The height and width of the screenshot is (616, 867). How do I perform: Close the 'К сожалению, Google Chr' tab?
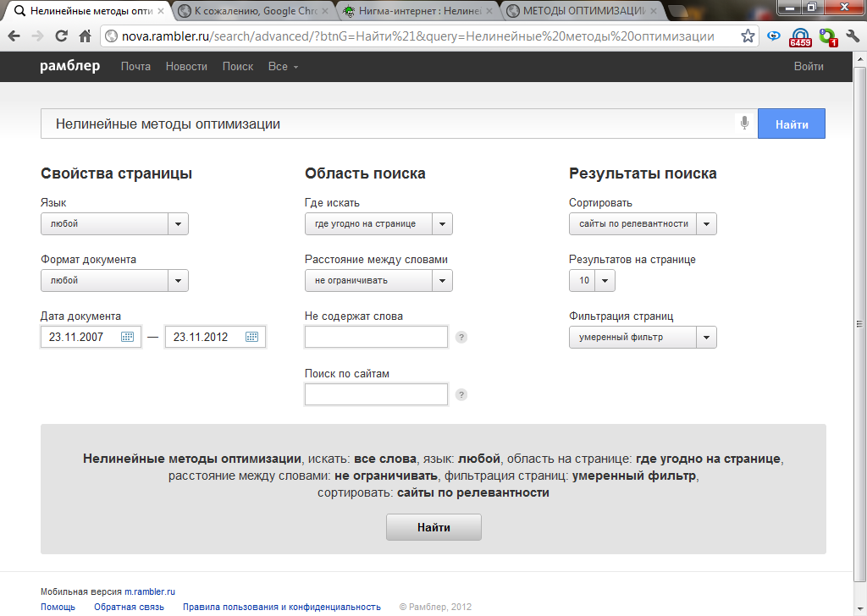pyautogui.click(x=325, y=10)
